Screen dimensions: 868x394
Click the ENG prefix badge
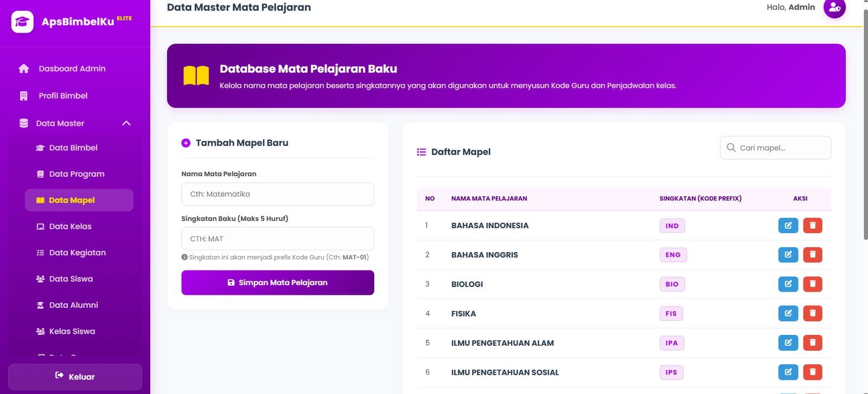click(x=673, y=255)
